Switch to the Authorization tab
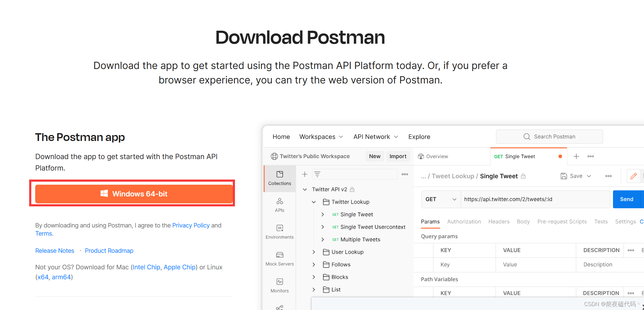This screenshot has width=644, height=310. pos(464,222)
